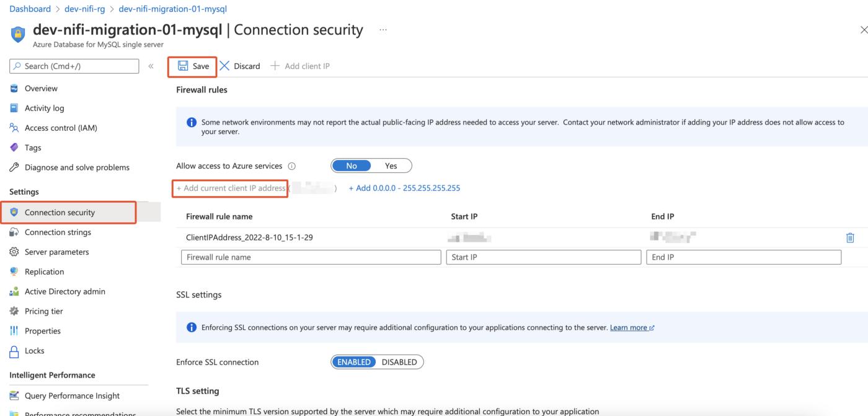Delete the ClientIPAddress firewall rule with trash icon
The image size is (868, 416).
[850, 237]
